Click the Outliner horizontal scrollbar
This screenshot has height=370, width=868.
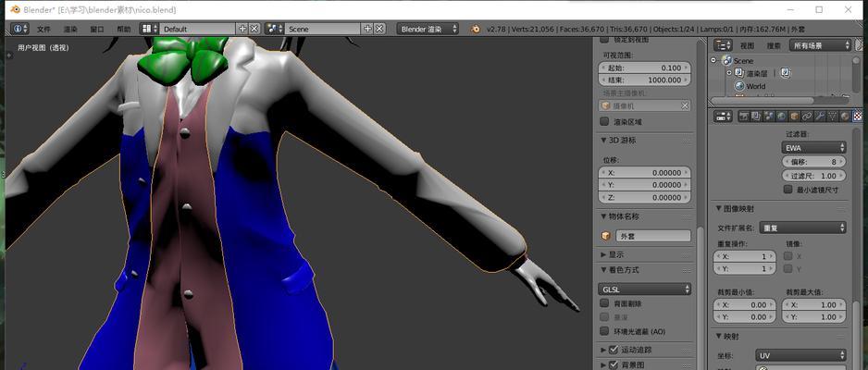click(x=763, y=101)
